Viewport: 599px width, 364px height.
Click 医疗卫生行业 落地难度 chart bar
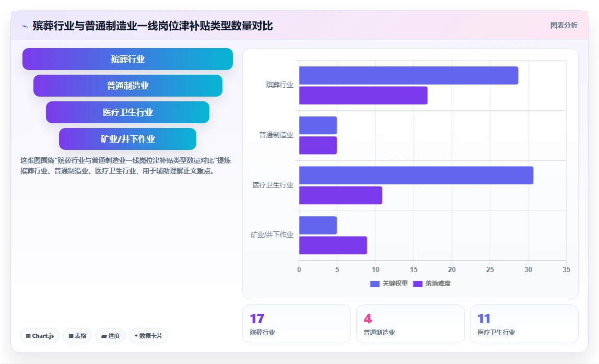[340, 195]
